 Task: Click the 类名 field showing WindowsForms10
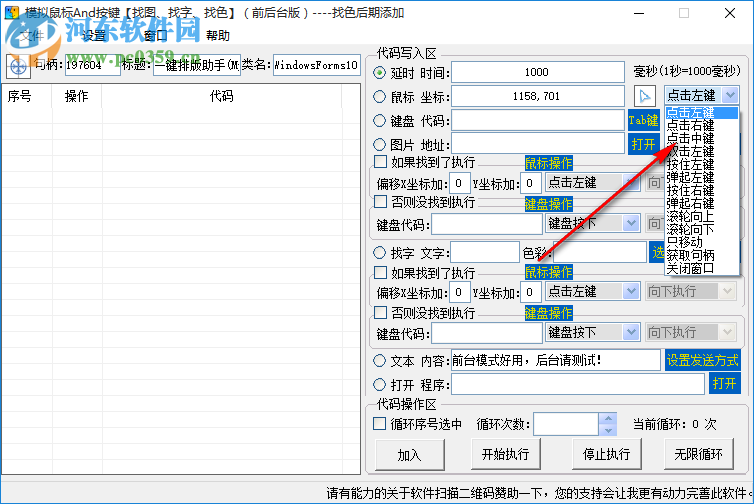tap(316, 65)
